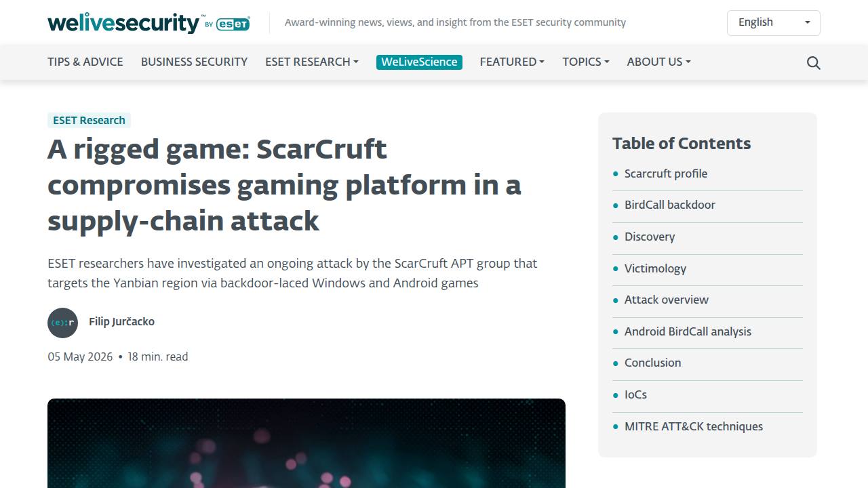Jump to Conclusion section
The image size is (868, 488).
tap(652, 363)
